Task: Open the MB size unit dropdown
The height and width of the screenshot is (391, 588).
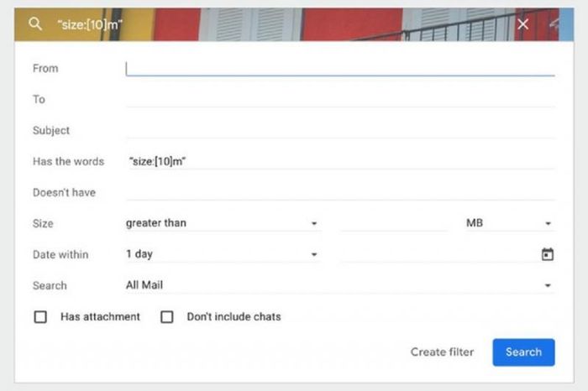Action: [x=509, y=223]
